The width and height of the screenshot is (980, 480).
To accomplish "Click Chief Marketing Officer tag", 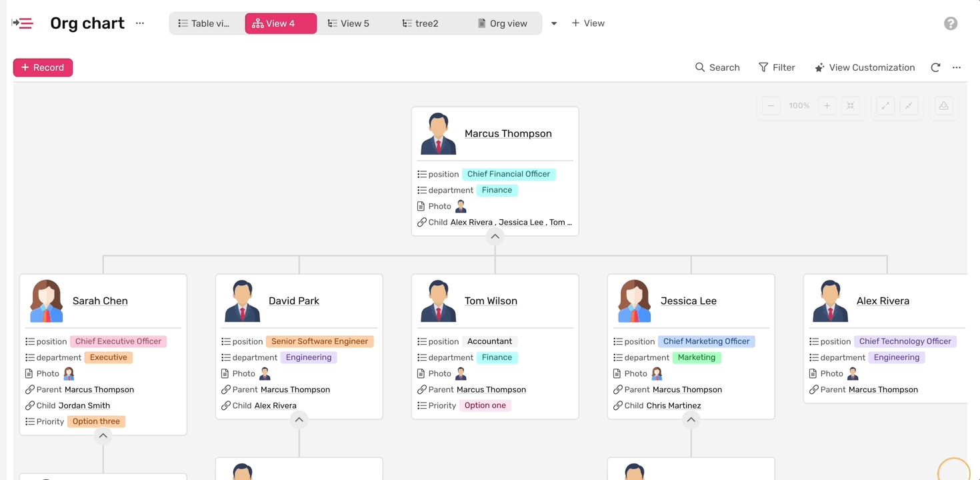I will (x=706, y=341).
